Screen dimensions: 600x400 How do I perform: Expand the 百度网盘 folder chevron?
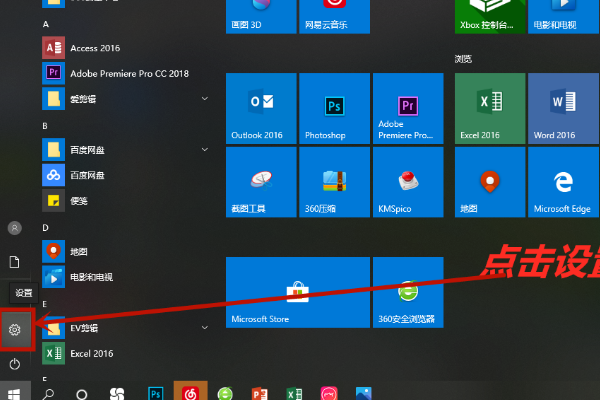click(x=205, y=150)
